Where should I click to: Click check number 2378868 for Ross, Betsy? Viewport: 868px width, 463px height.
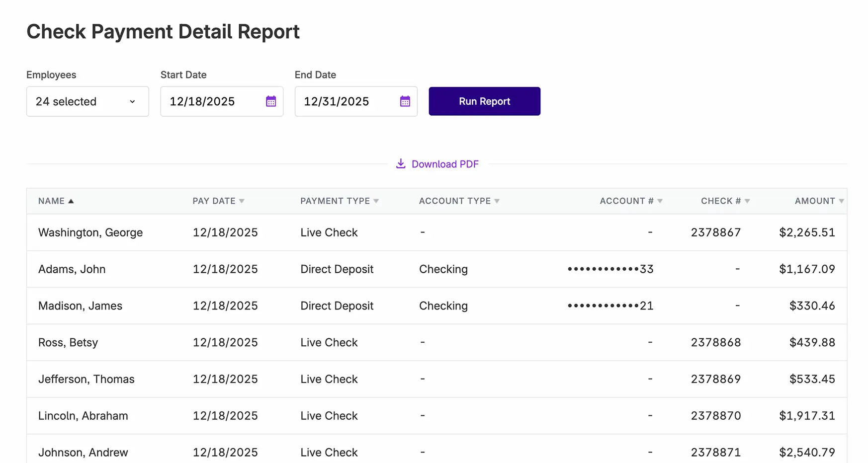715,342
